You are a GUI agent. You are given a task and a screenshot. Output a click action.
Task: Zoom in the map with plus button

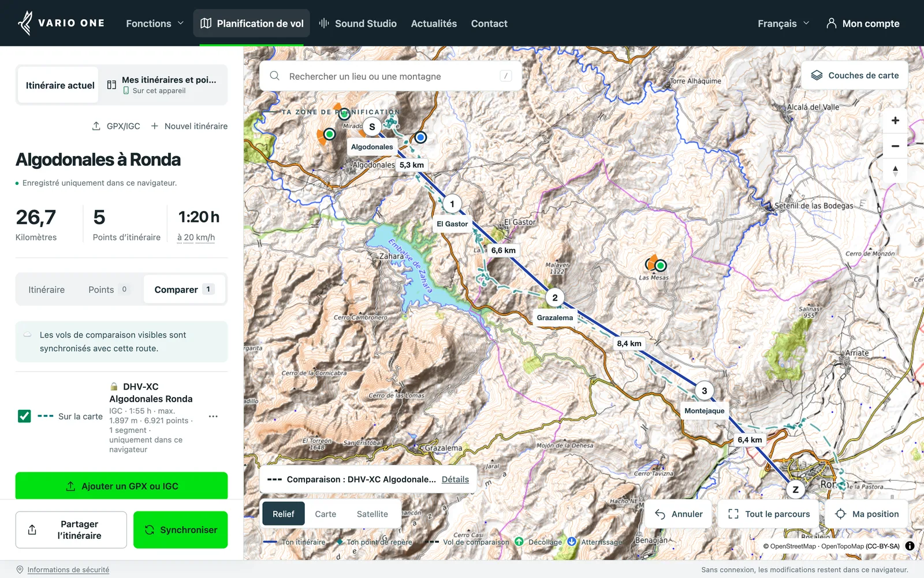(895, 121)
